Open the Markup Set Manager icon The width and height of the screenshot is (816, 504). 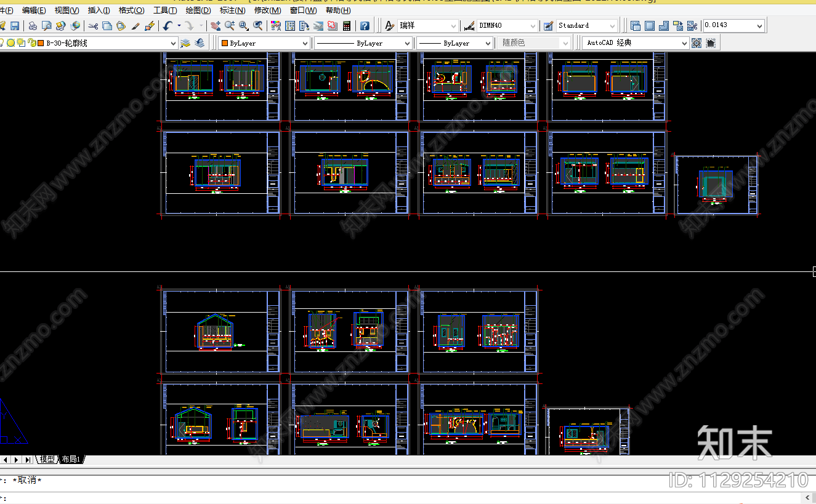(x=332, y=26)
